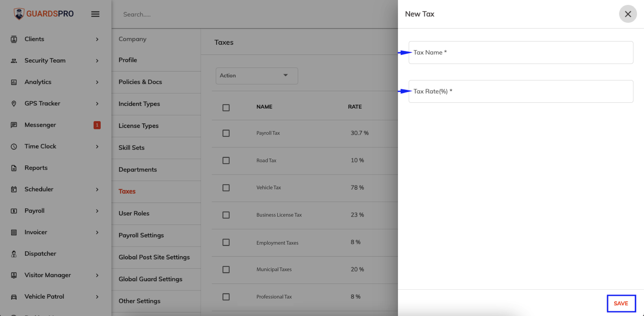Click the Dispatcher person icon
This screenshot has height=316, width=644.
[x=14, y=254]
